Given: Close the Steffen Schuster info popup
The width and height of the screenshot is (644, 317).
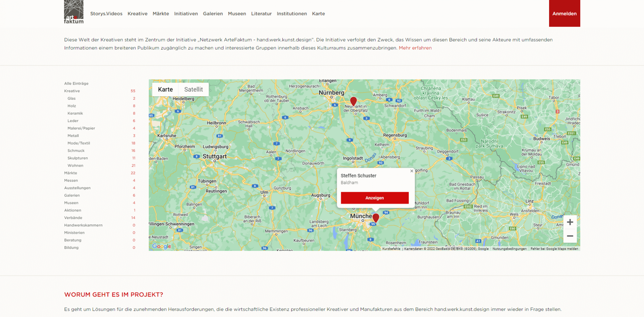Looking at the screenshot, I should pos(412,171).
